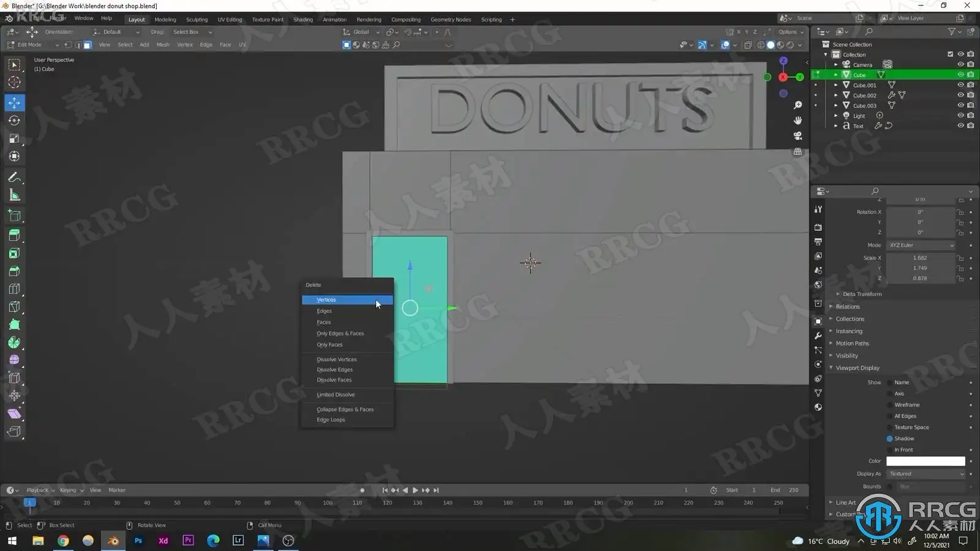Open the Edit Mode dropdown
This screenshot has width=980, height=551.
click(x=33, y=45)
